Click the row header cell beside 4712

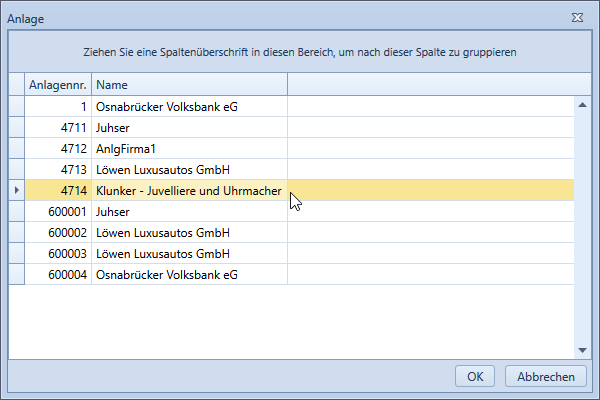coord(17,149)
